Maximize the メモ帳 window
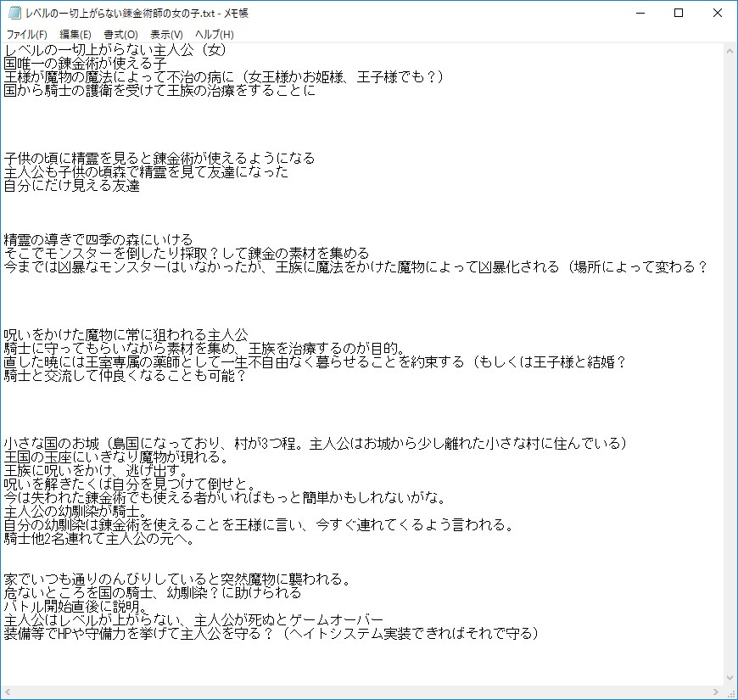Screen dimensions: 738x700 (x=679, y=13)
